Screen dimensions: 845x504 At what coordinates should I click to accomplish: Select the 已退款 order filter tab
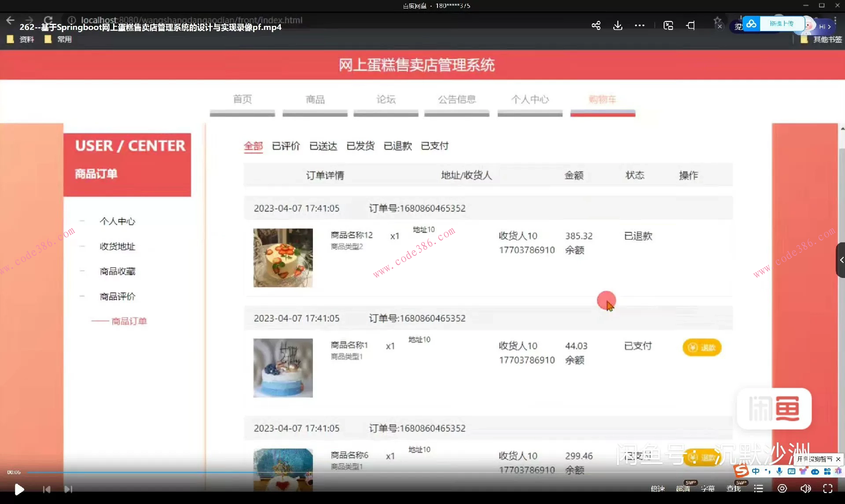397,146
